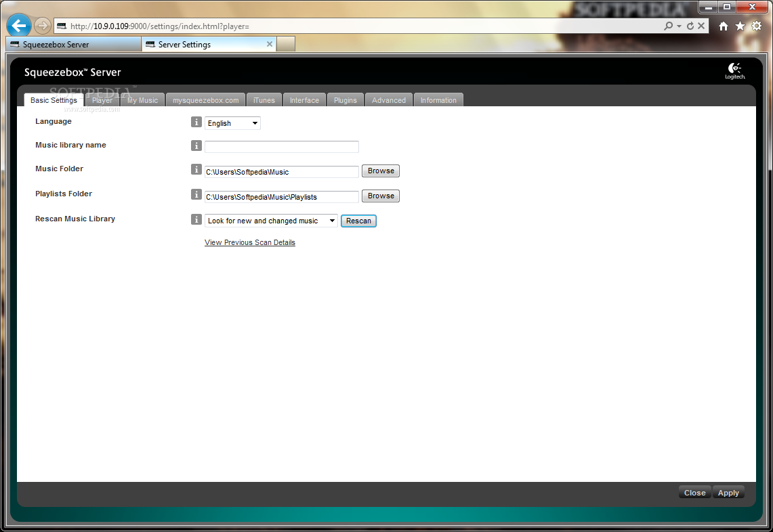Click the Music library name text field
This screenshot has height=532, width=773.
(x=282, y=147)
